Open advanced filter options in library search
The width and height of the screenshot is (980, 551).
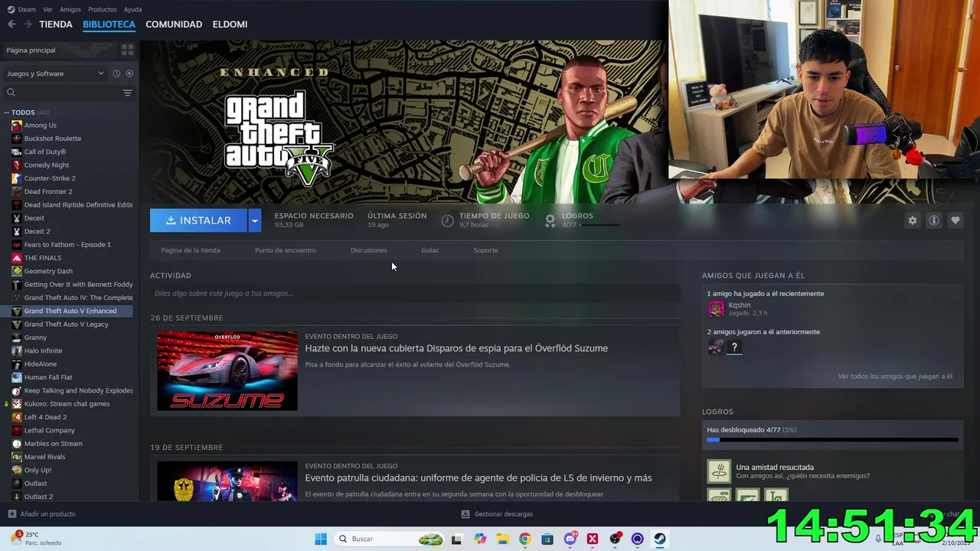[127, 93]
